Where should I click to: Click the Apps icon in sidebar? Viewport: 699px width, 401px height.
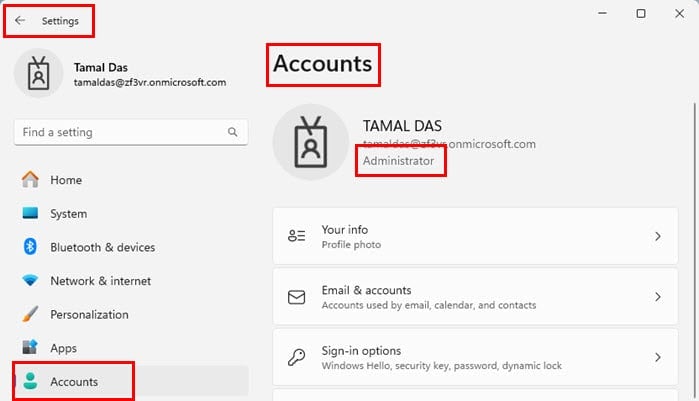coord(30,347)
